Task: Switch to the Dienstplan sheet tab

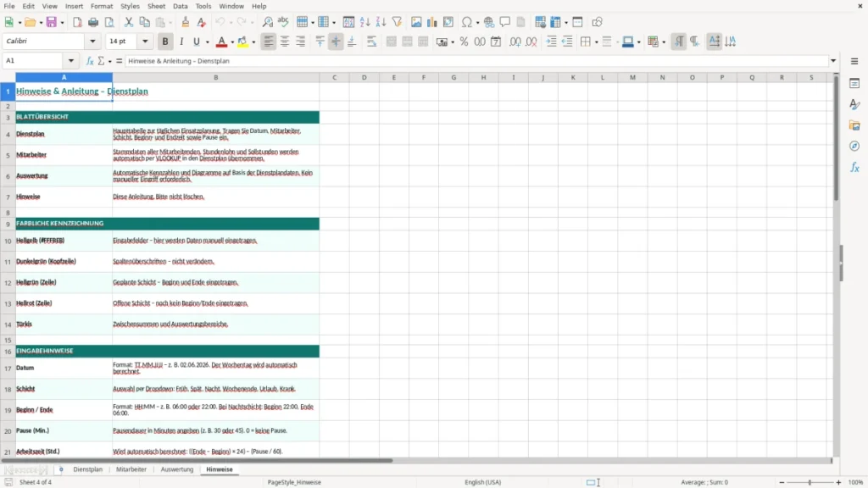Action: 87,469
